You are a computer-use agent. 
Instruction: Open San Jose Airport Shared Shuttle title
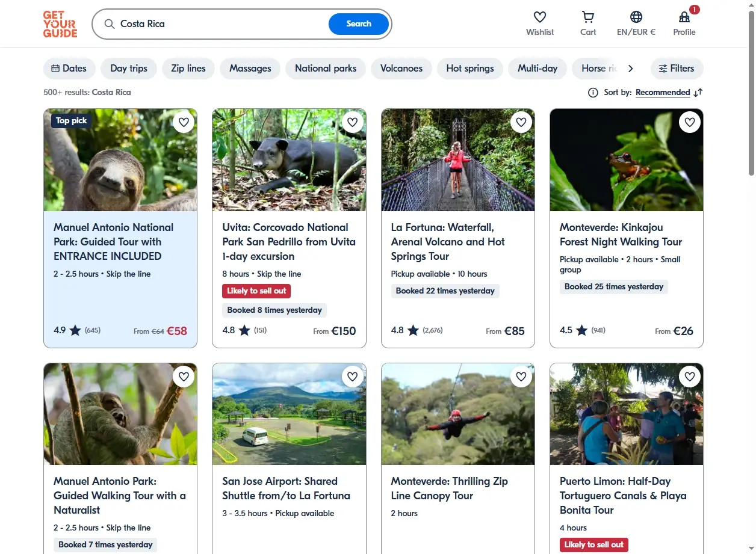tap(286, 488)
